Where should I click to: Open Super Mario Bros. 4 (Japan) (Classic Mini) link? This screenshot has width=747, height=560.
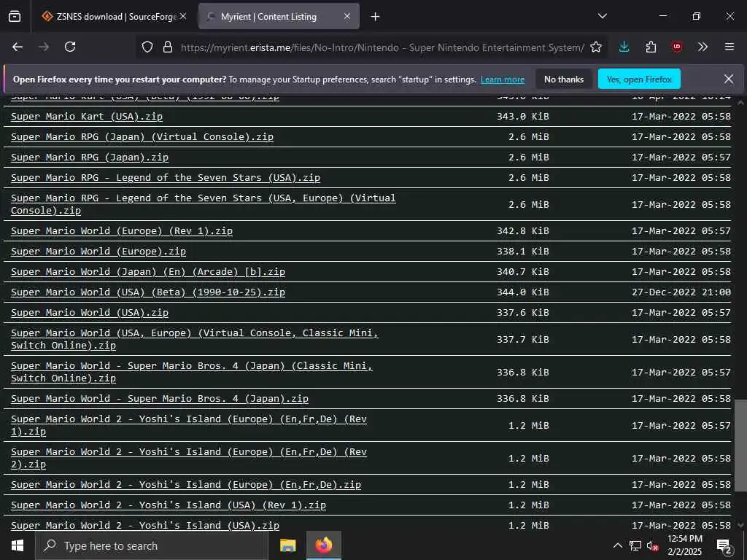tap(192, 372)
